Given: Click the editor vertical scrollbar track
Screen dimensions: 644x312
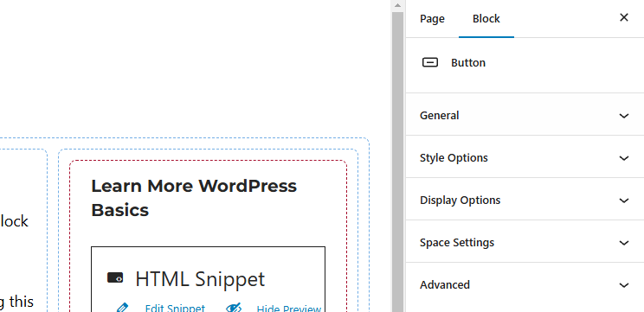Looking at the screenshot, I should tap(397, 162).
